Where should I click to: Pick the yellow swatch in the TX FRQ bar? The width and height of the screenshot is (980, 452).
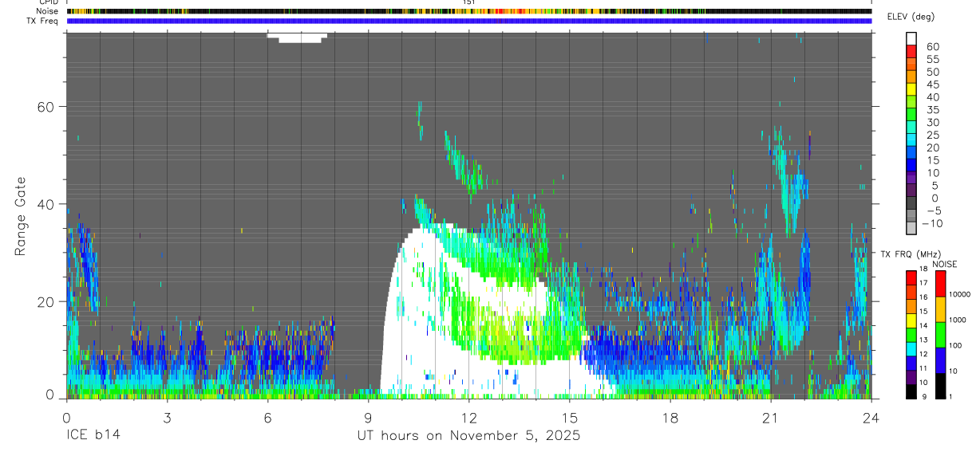911,320
